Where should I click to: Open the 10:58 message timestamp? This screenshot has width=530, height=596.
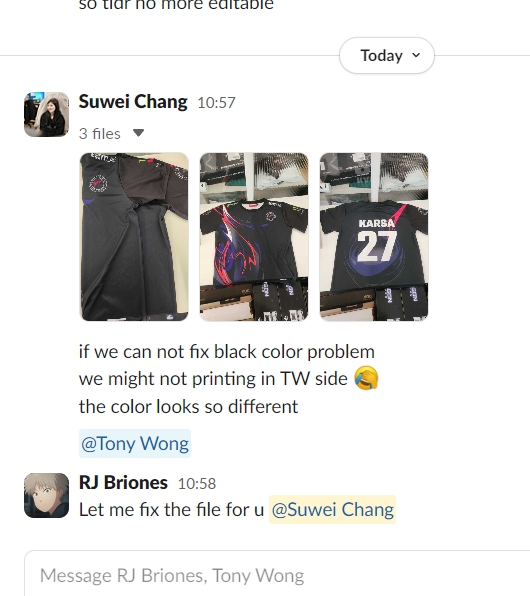click(x=197, y=483)
